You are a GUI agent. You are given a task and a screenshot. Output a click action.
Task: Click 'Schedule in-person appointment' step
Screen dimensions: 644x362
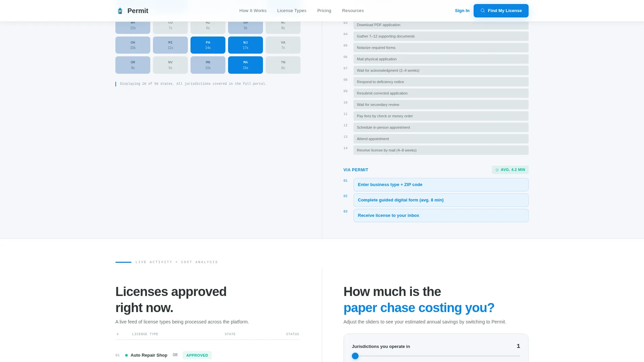tap(441, 127)
